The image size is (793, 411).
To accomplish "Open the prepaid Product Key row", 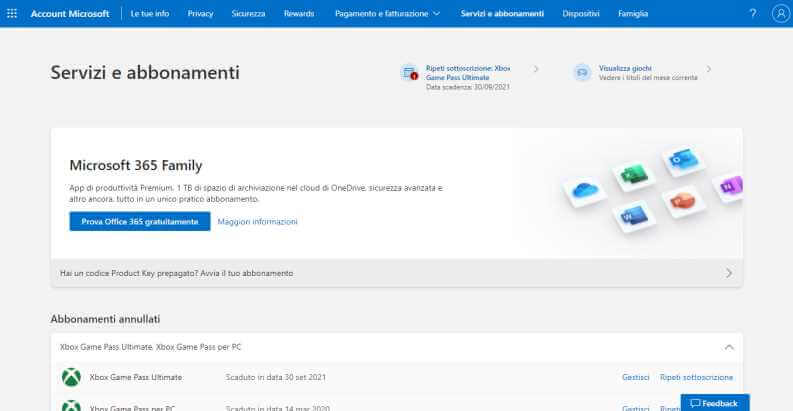I will (x=396, y=273).
